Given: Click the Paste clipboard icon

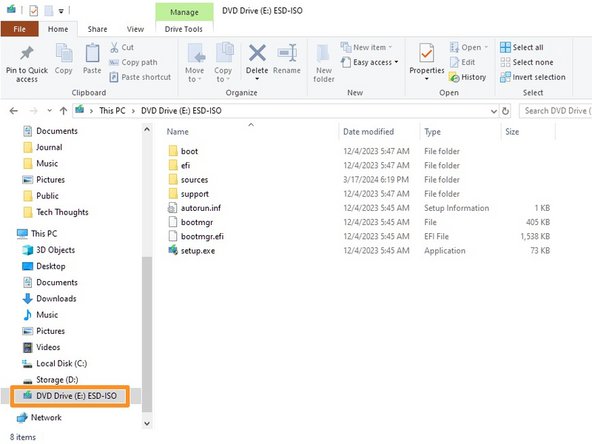Looking at the screenshot, I should (92, 52).
